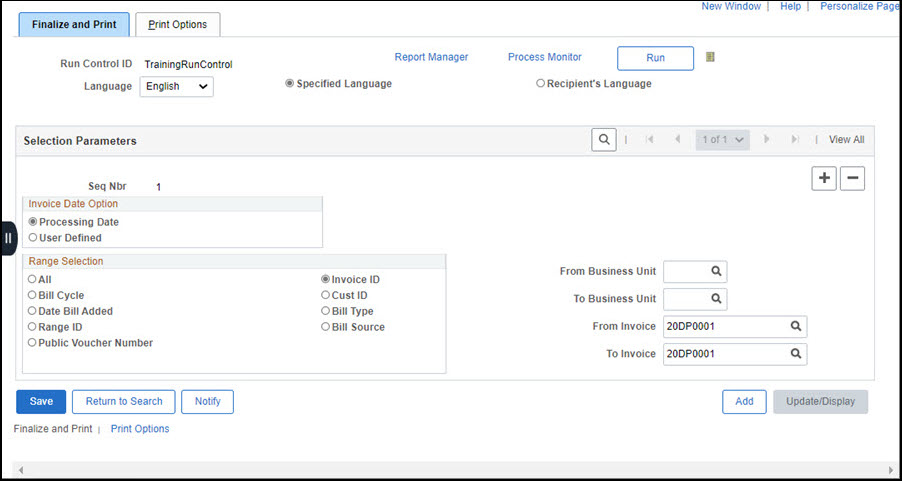Screen dimensions: 902x481
Task: Open To Invoice lookup magnifier
Action: pos(796,354)
